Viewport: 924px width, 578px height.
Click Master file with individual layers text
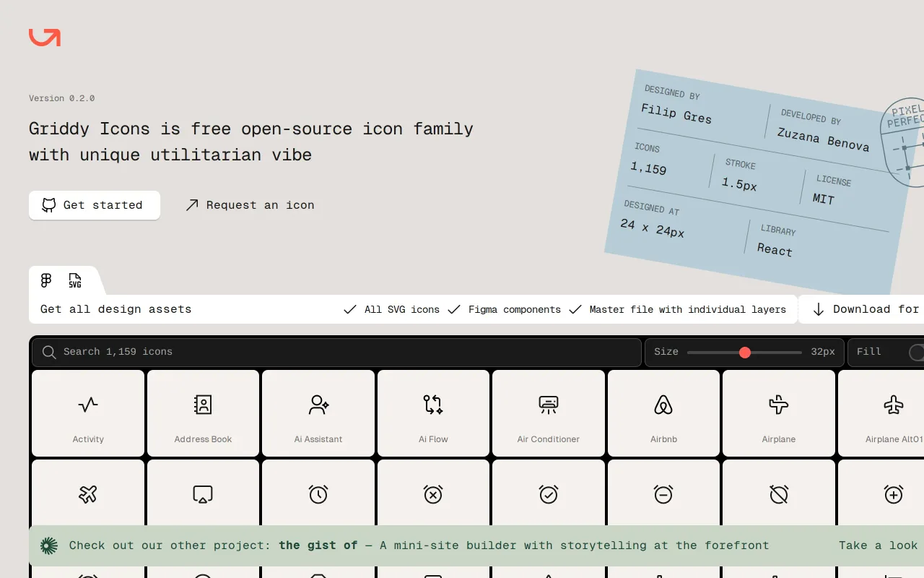pyautogui.click(x=688, y=309)
